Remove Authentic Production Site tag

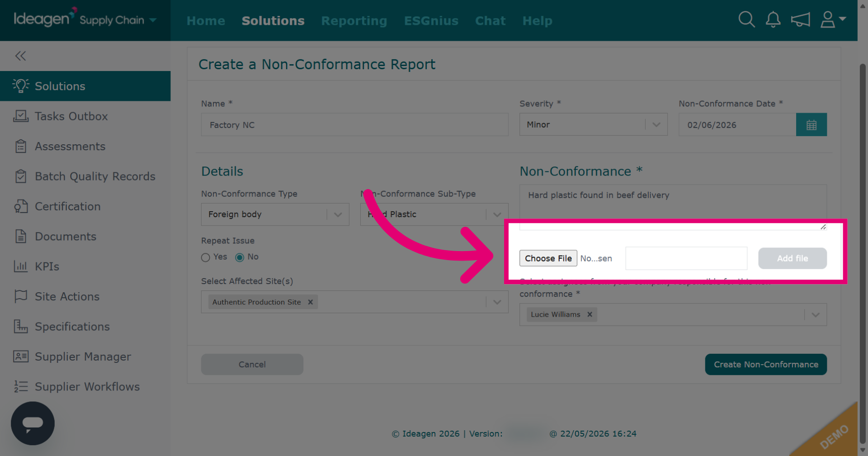pyautogui.click(x=311, y=302)
